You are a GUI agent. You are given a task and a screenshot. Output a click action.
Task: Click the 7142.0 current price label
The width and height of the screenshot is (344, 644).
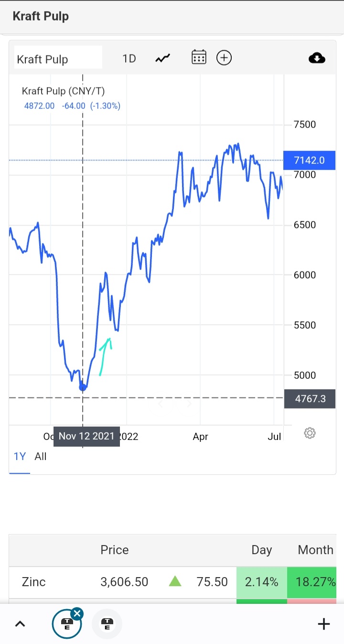click(309, 160)
